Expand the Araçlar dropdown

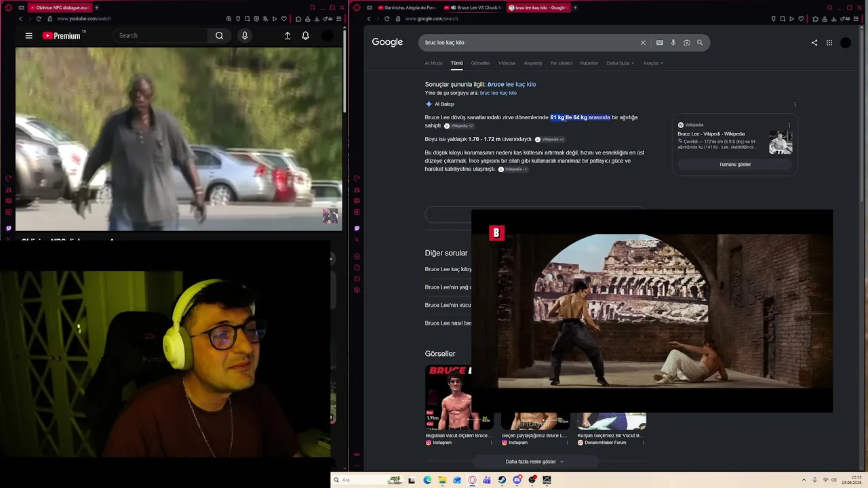[653, 63]
